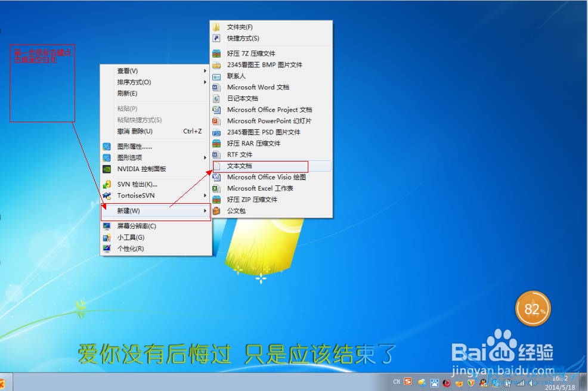Click the SVN checkout icon
This screenshot has width=588, height=391.
point(107,184)
